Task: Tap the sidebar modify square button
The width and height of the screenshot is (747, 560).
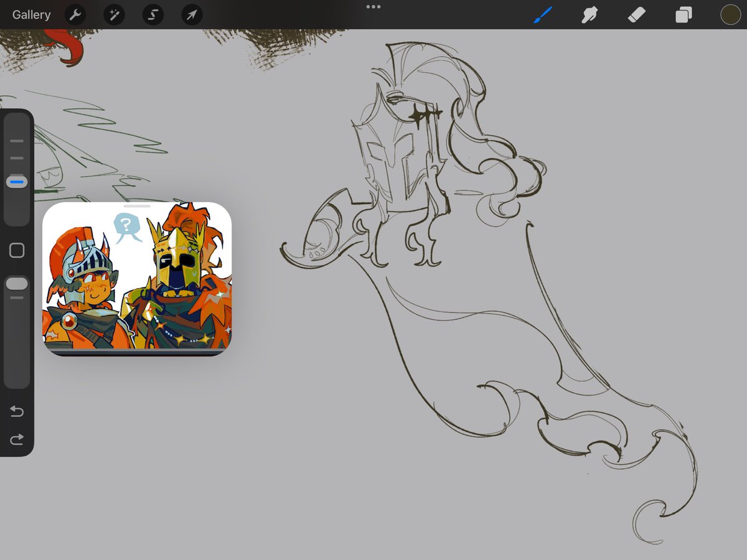Action: click(17, 250)
